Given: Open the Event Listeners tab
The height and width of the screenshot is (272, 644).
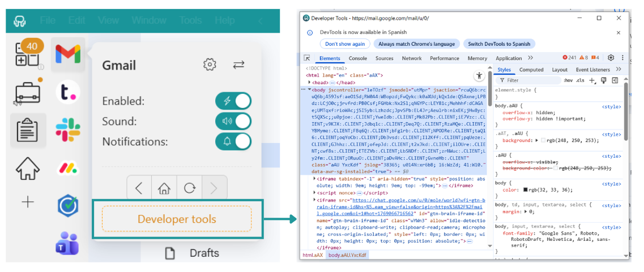Looking at the screenshot, I should pyautogui.click(x=592, y=70).
